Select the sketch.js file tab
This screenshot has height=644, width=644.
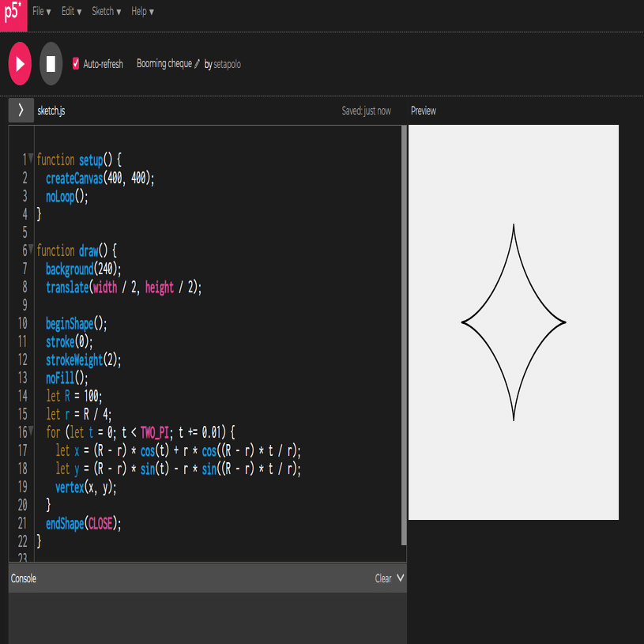51,111
